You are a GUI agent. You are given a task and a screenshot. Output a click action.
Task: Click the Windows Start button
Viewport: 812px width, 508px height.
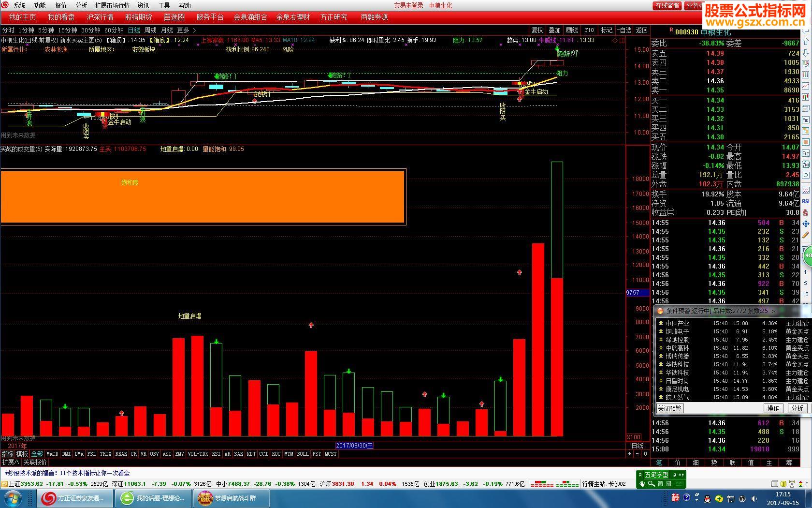pyautogui.click(x=12, y=498)
